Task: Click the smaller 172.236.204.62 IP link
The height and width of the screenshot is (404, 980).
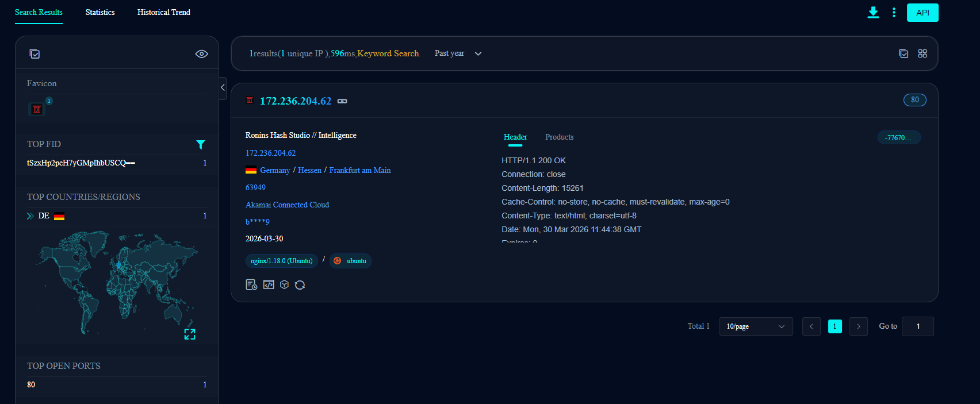Action: point(270,153)
